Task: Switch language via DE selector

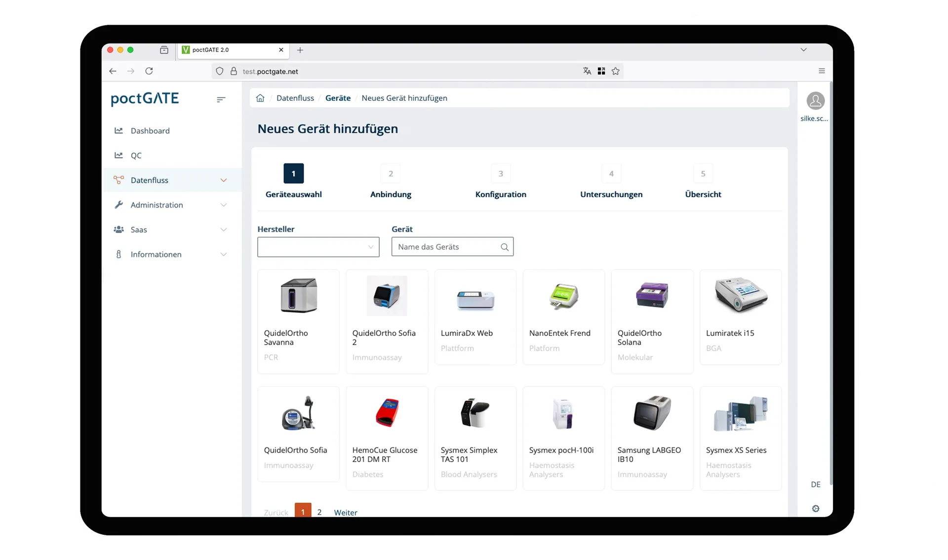Action: click(816, 484)
